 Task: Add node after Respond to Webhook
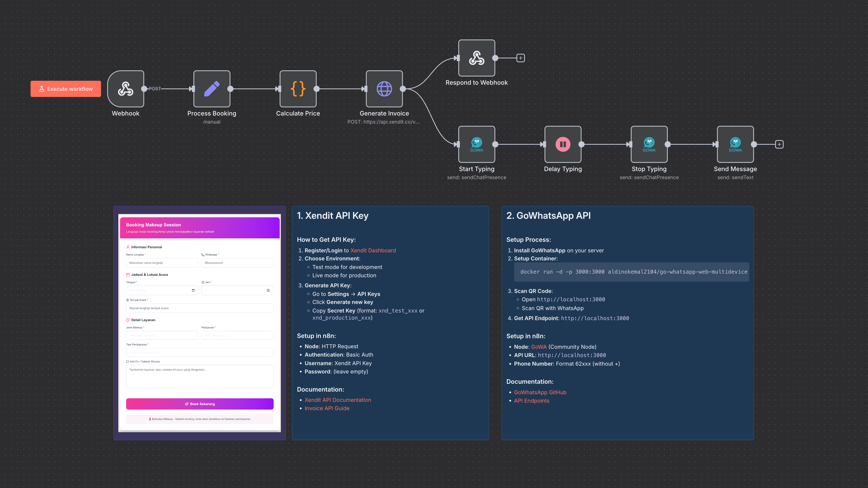point(521,58)
